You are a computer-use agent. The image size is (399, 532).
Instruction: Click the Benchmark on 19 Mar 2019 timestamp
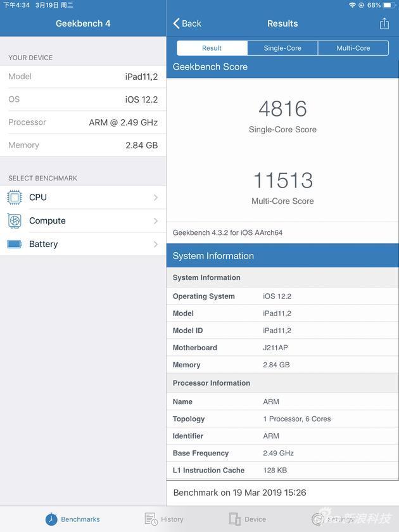click(239, 493)
